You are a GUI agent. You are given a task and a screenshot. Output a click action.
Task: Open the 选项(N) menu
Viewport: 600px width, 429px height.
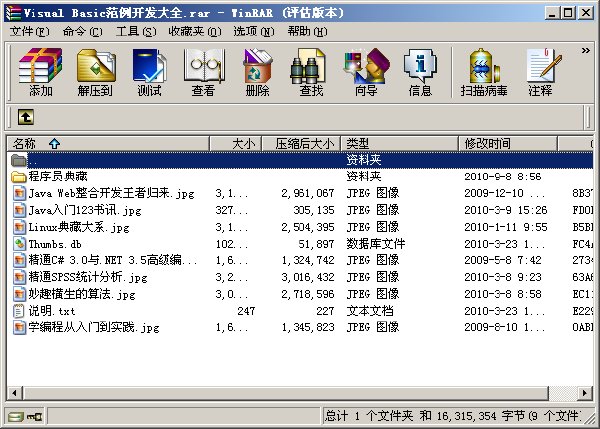(254, 31)
